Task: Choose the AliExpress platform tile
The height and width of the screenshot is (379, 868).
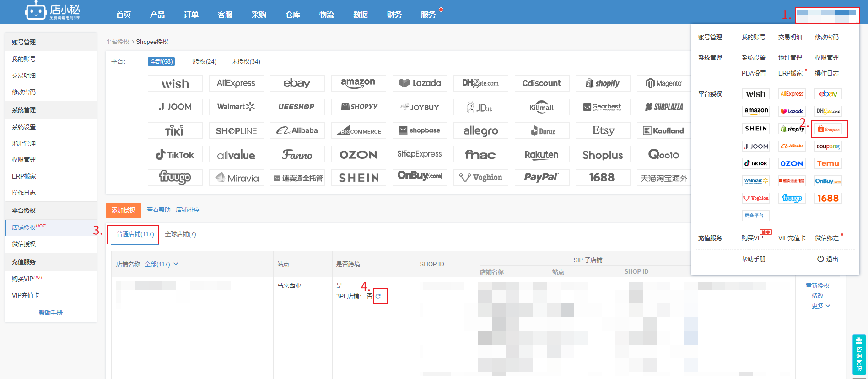Action: [x=236, y=83]
